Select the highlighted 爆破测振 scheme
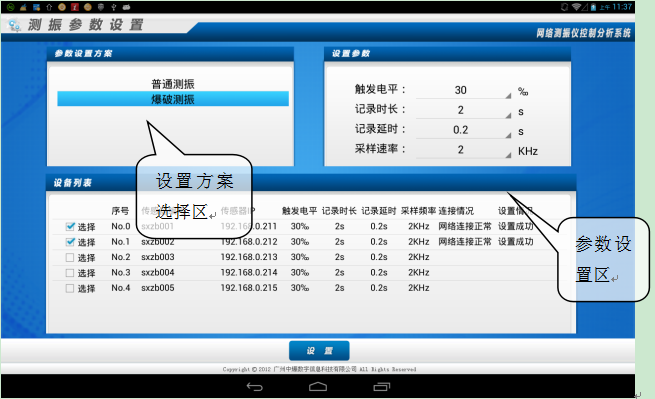The height and width of the screenshot is (399, 655). 173,99
